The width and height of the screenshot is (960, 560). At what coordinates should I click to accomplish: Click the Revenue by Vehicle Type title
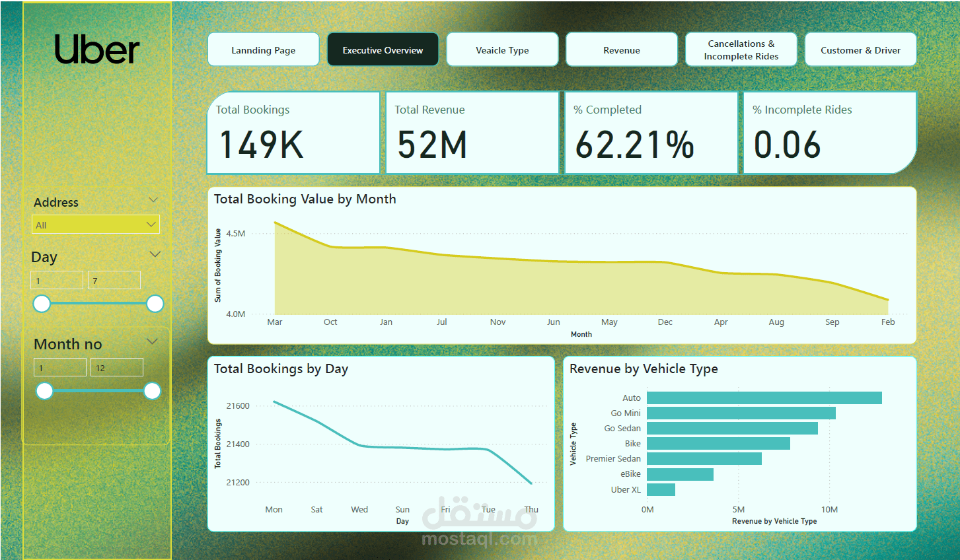[x=644, y=368]
